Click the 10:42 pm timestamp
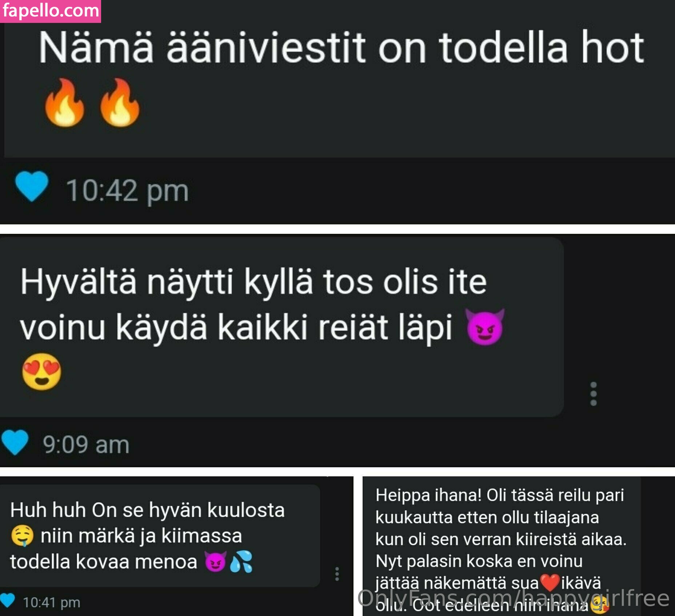This screenshot has width=675, height=616. 127,191
